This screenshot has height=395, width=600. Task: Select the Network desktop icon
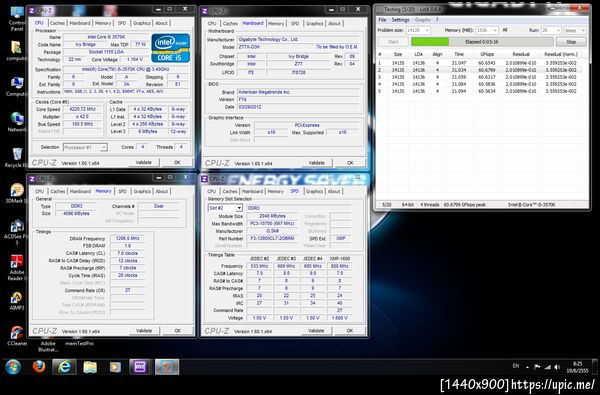click(x=17, y=122)
